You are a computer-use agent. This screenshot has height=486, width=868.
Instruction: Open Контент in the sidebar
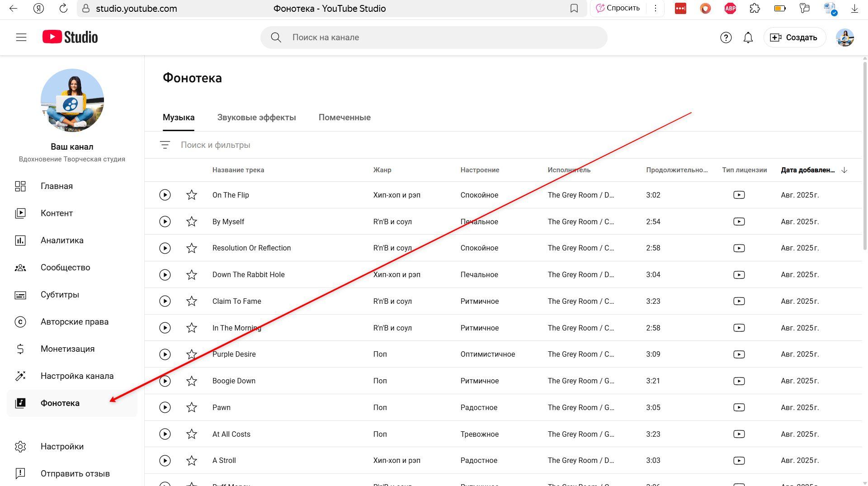(72, 213)
